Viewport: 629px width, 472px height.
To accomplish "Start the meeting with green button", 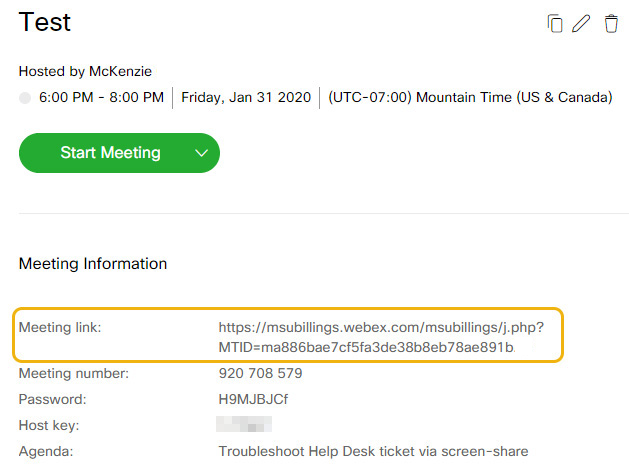I will (x=110, y=153).
